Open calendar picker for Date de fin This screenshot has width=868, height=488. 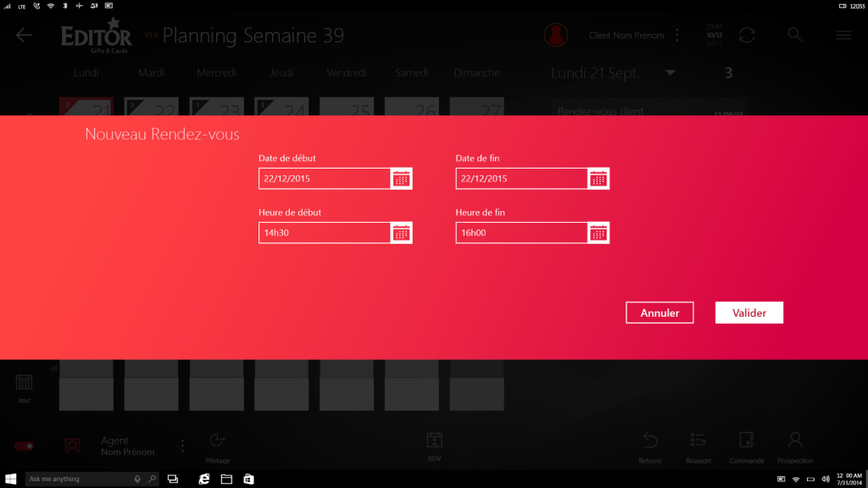[598, 179]
